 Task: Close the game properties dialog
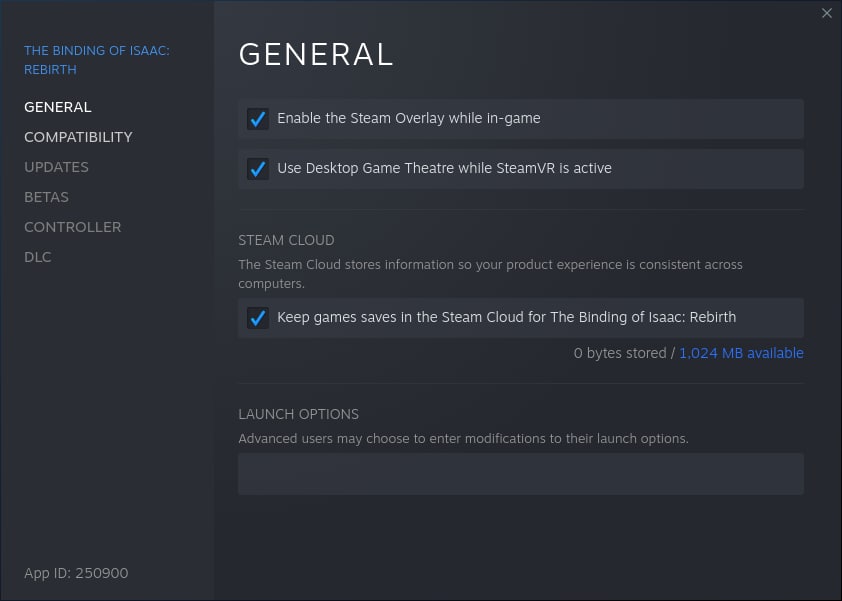point(826,13)
